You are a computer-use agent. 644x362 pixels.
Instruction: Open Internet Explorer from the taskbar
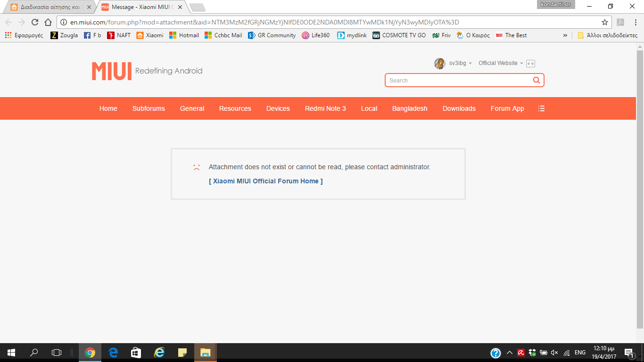(x=159, y=353)
